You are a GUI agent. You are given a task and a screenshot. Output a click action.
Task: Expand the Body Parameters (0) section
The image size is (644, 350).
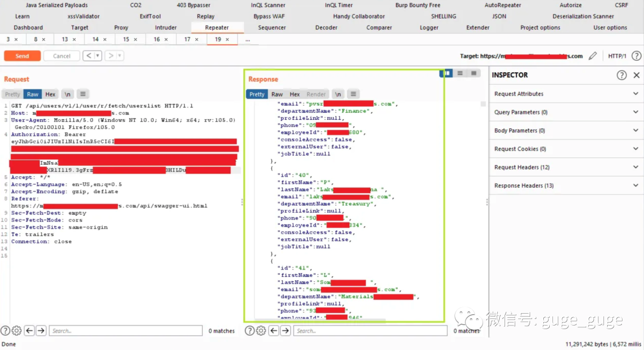coord(566,131)
